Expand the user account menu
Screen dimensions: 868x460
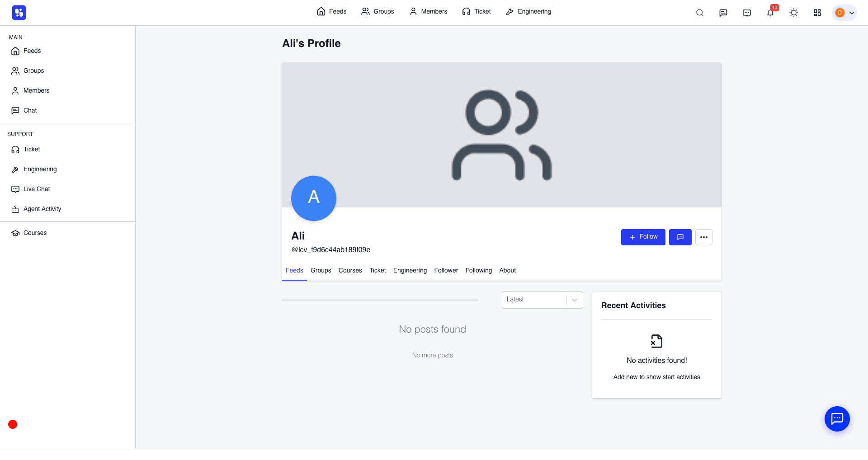pos(844,13)
